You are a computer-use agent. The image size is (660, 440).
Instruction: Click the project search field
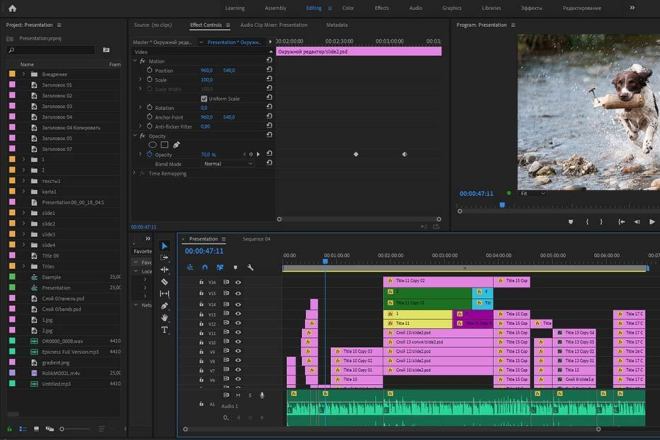[51, 50]
